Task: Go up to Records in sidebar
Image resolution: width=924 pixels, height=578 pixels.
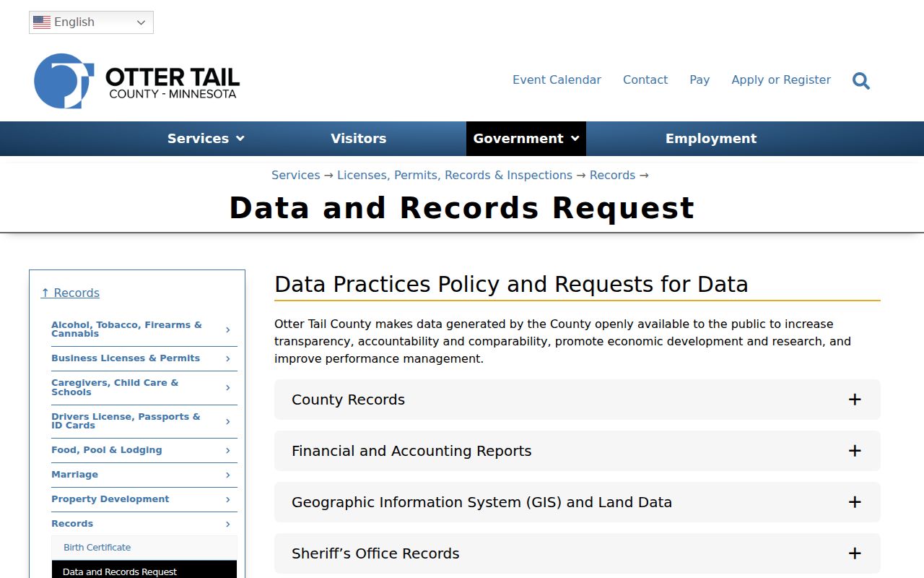Action: 70,293
